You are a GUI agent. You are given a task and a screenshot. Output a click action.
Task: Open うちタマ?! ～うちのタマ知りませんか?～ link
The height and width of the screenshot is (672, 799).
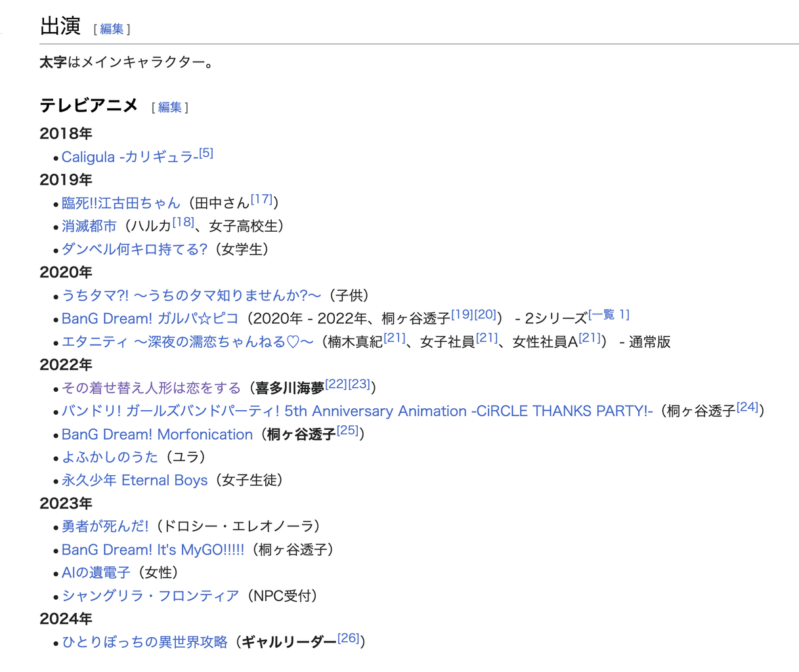point(192,295)
